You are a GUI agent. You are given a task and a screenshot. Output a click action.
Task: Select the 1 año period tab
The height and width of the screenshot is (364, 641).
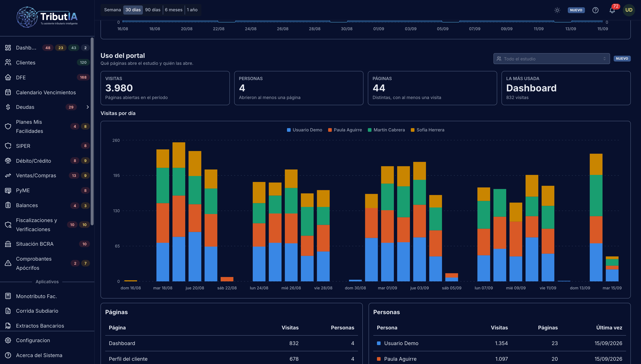(x=192, y=10)
